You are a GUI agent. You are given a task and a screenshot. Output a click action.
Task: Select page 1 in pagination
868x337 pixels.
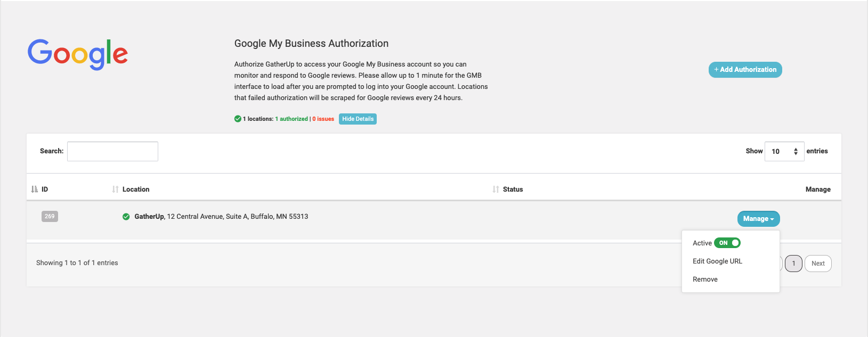click(793, 264)
